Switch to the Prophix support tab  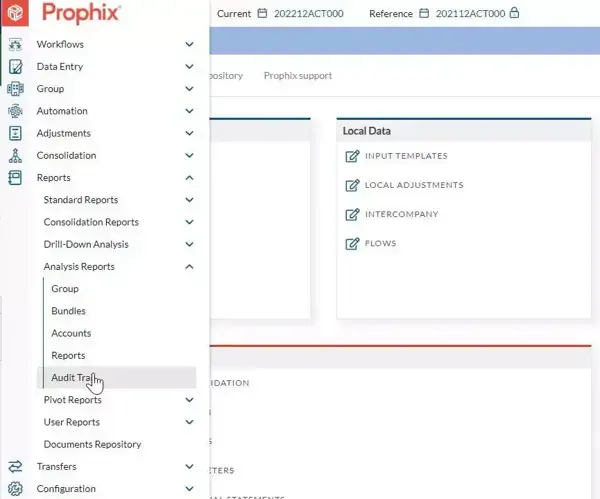click(x=298, y=76)
